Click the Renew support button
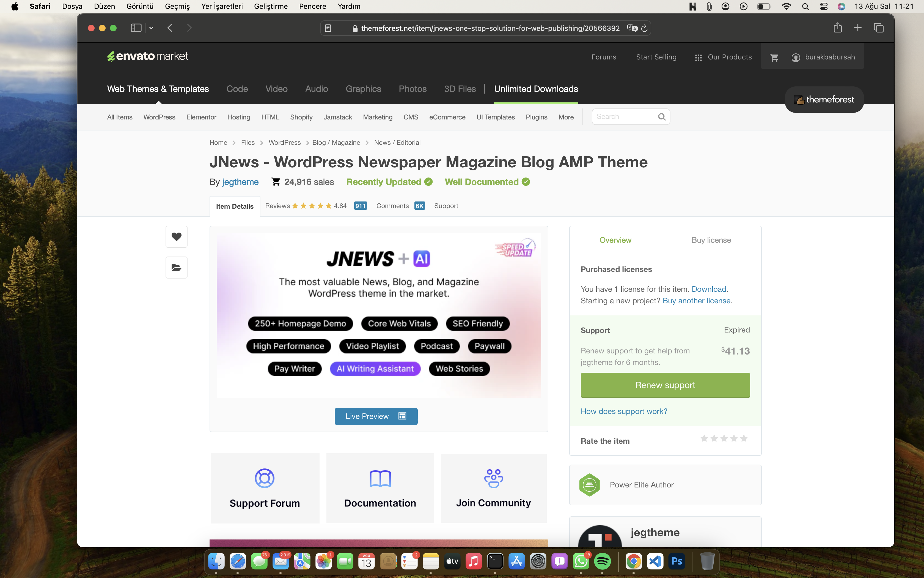Image resolution: width=924 pixels, height=578 pixels. click(x=665, y=385)
